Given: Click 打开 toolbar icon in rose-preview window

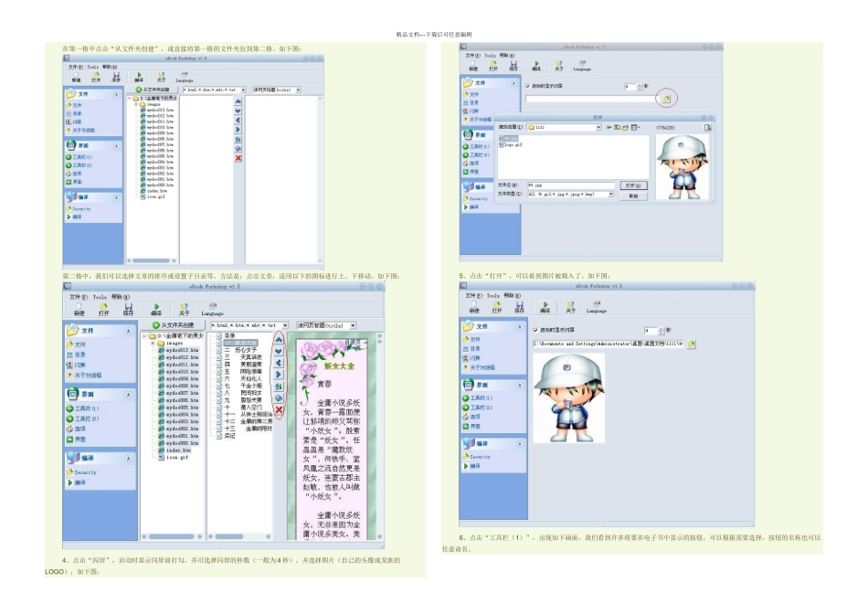Looking at the screenshot, I should pyautogui.click(x=103, y=309).
